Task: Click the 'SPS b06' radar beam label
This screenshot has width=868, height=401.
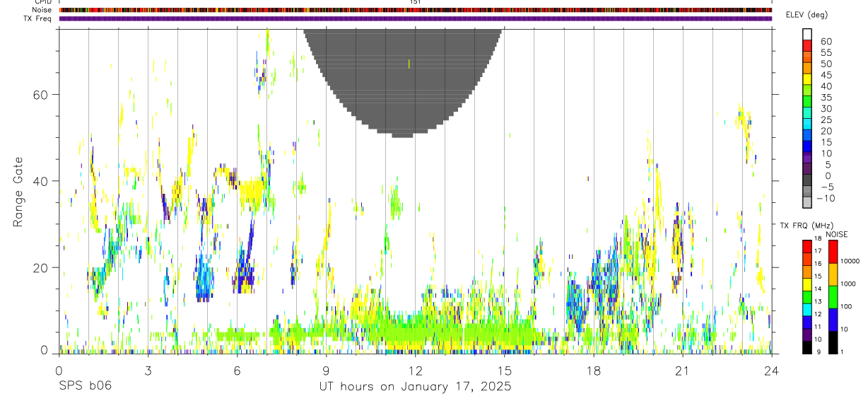Action: [x=86, y=386]
